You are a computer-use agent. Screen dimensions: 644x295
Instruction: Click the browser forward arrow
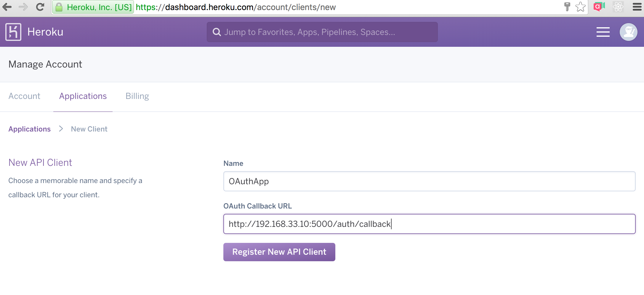coord(23,7)
